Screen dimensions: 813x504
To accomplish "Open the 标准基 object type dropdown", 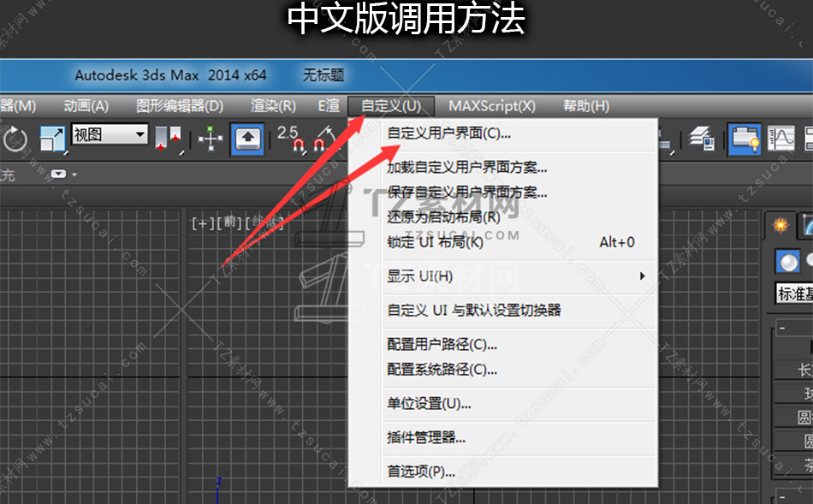I will coord(794,294).
